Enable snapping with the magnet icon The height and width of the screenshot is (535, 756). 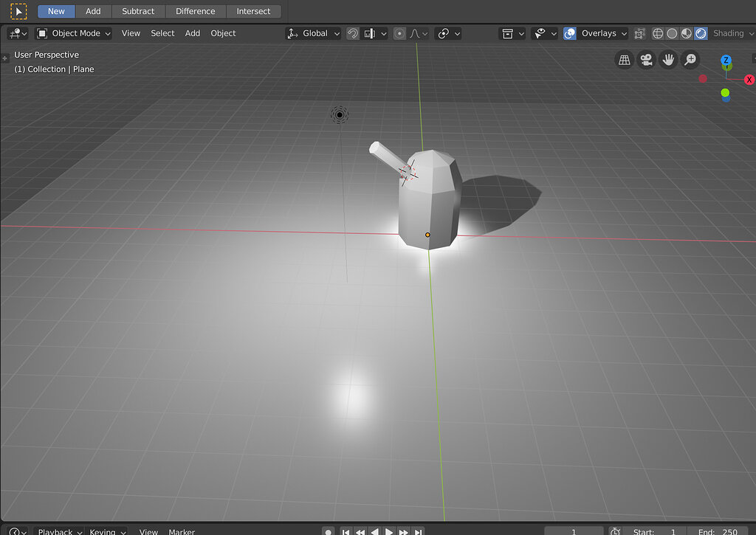(354, 33)
